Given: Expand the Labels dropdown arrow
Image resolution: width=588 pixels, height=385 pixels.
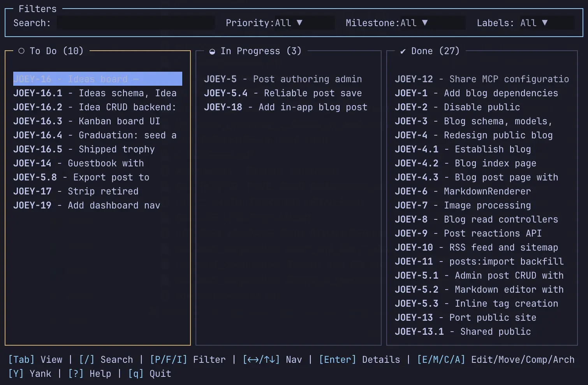Looking at the screenshot, I should (545, 23).
